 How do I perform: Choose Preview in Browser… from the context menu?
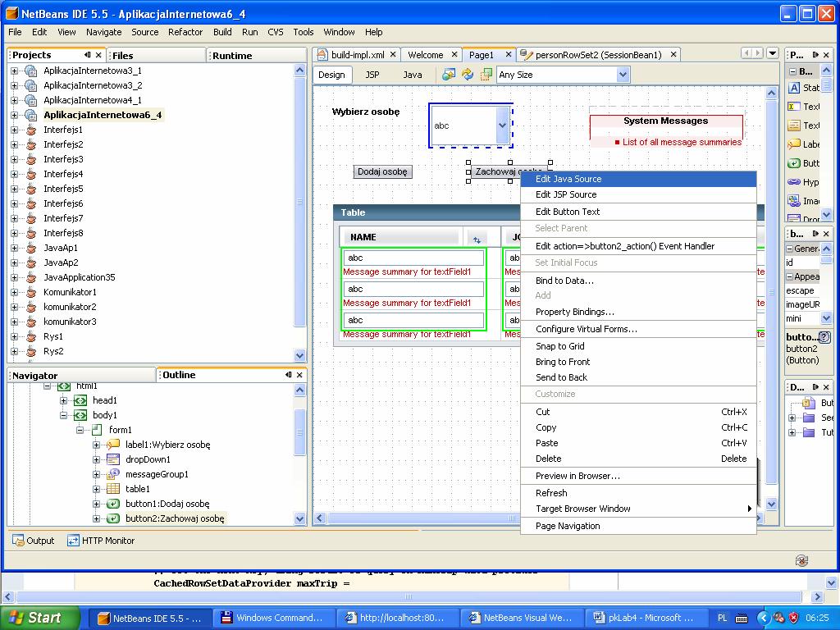pyautogui.click(x=638, y=476)
